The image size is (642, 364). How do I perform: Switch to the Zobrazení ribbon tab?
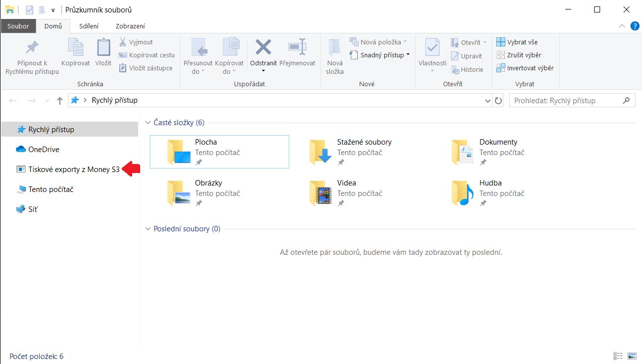pos(130,26)
